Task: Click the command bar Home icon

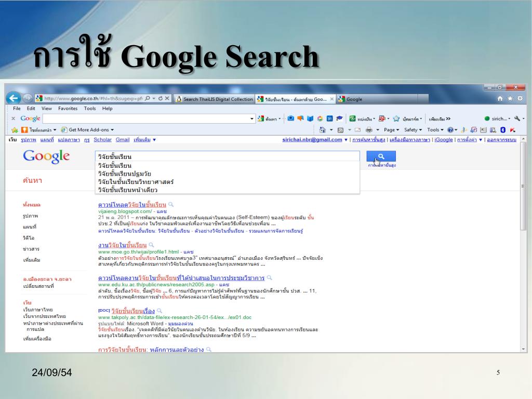Action: coord(322,129)
